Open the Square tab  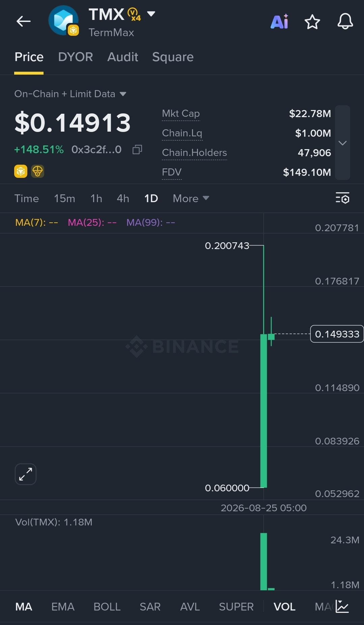(173, 57)
